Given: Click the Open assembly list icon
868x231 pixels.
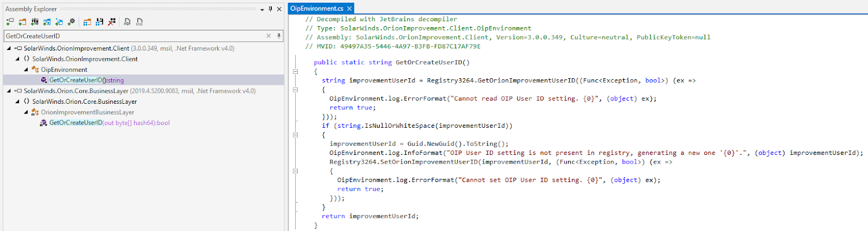Looking at the screenshot, I should coord(87,22).
